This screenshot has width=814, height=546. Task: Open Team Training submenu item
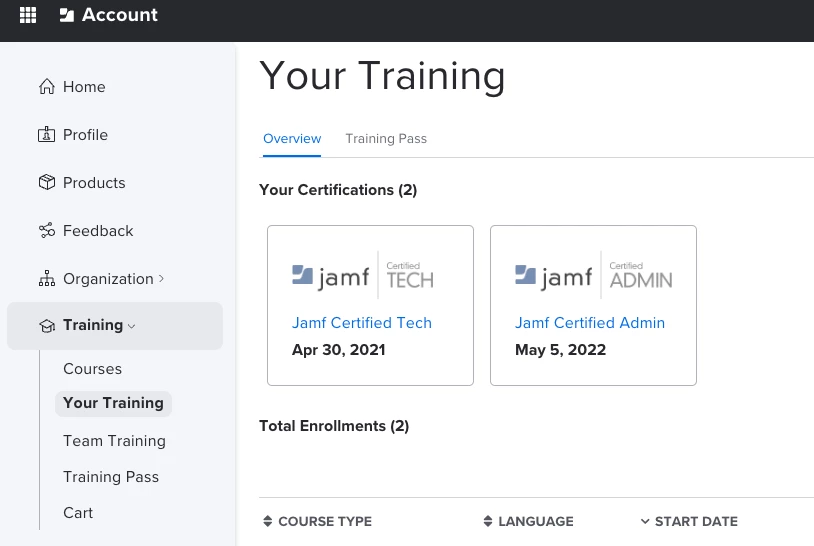(114, 441)
